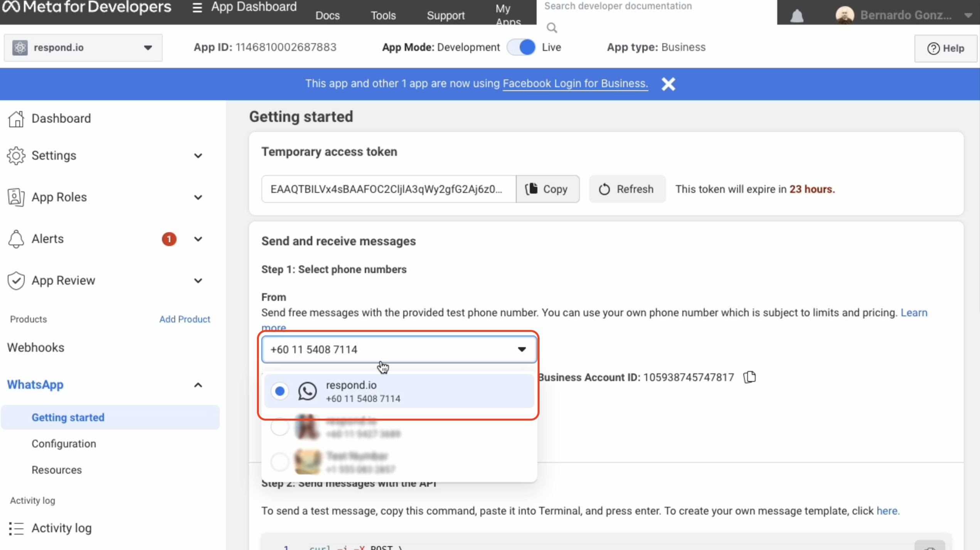Open the Docs menu item
The height and width of the screenshot is (550, 980).
pyautogui.click(x=327, y=15)
